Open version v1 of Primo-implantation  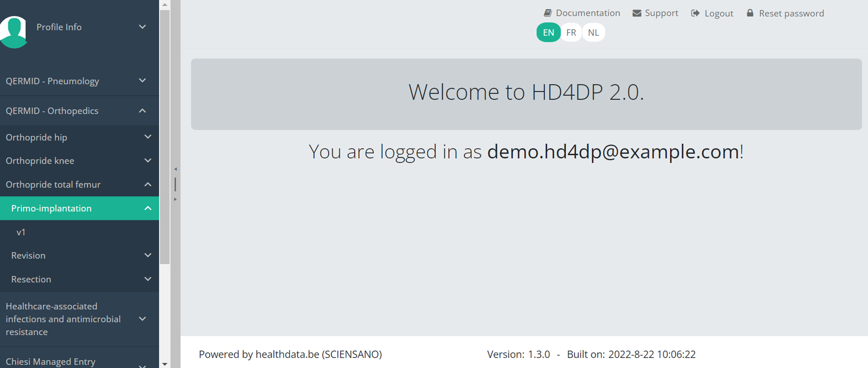click(x=21, y=232)
